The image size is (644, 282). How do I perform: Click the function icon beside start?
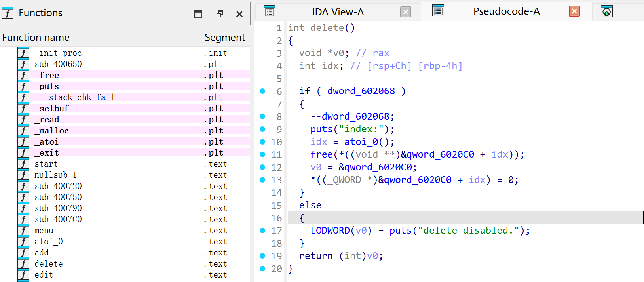23,164
